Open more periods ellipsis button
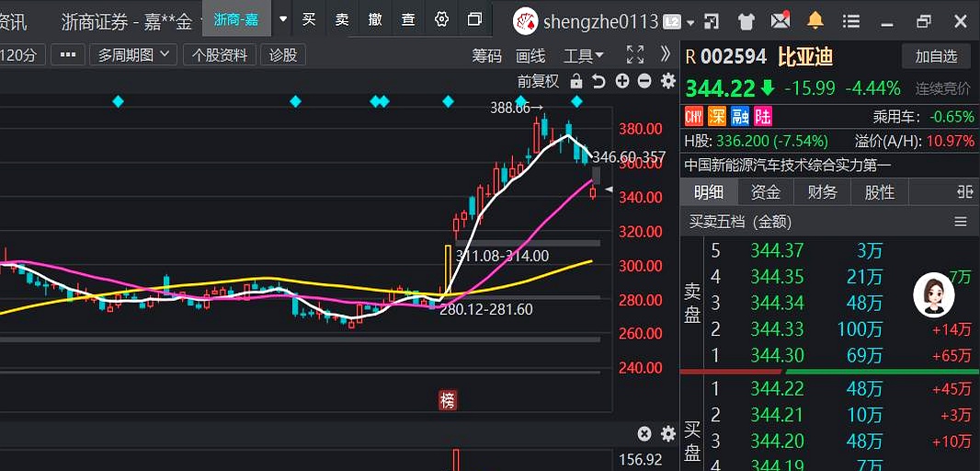 click(67, 55)
